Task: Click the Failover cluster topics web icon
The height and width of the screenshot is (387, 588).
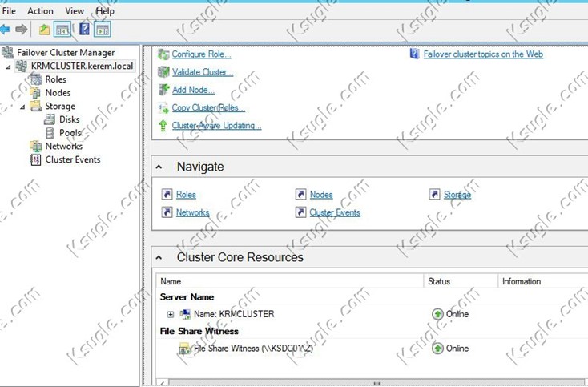Action: (x=414, y=54)
